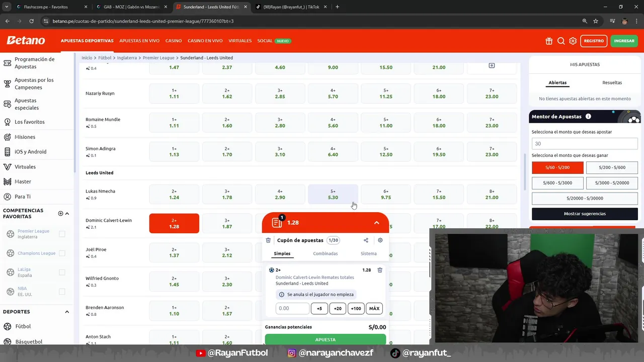This screenshot has width=644, height=362.
Task: Open Apuestas especiales sidebar item
Action: coord(27,104)
